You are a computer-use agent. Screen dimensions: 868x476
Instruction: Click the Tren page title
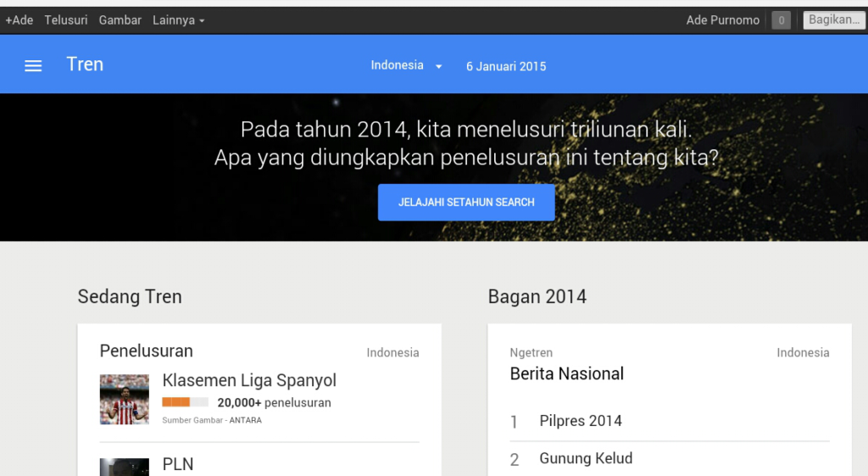pyautogui.click(x=85, y=64)
